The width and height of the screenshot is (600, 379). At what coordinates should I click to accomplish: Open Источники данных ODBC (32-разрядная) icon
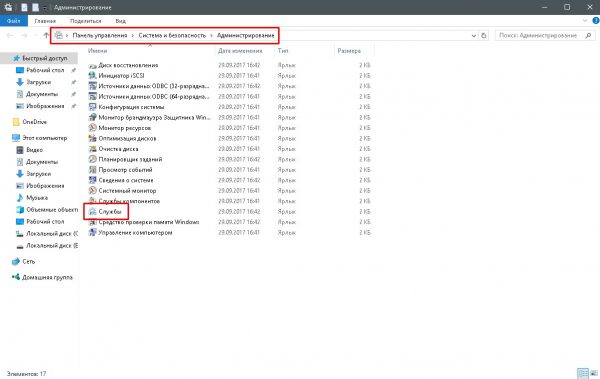pyautogui.click(x=93, y=86)
